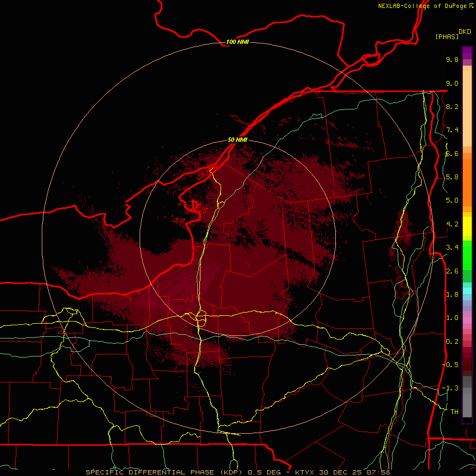The image size is (476, 476).
Task: Click the gray bottom color bar segment
Action: coord(467,402)
